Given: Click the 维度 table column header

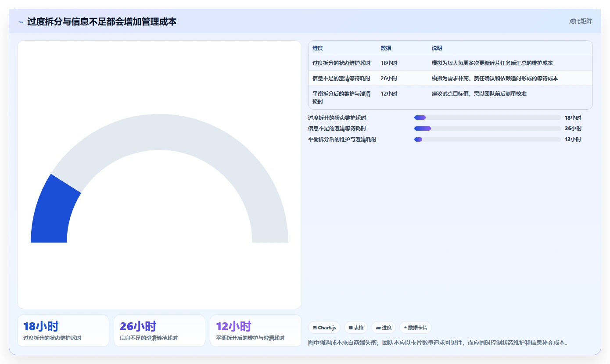Looking at the screenshot, I should [x=318, y=48].
